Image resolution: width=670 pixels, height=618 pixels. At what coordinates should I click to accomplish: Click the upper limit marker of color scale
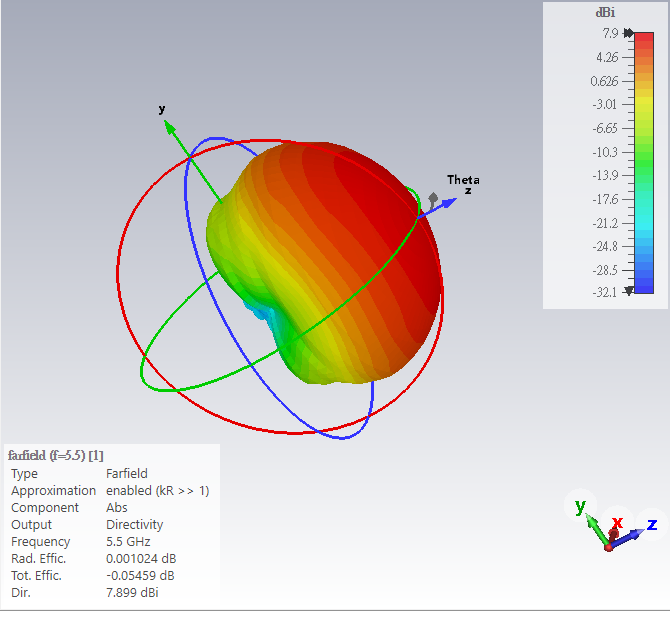pyautogui.click(x=628, y=33)
